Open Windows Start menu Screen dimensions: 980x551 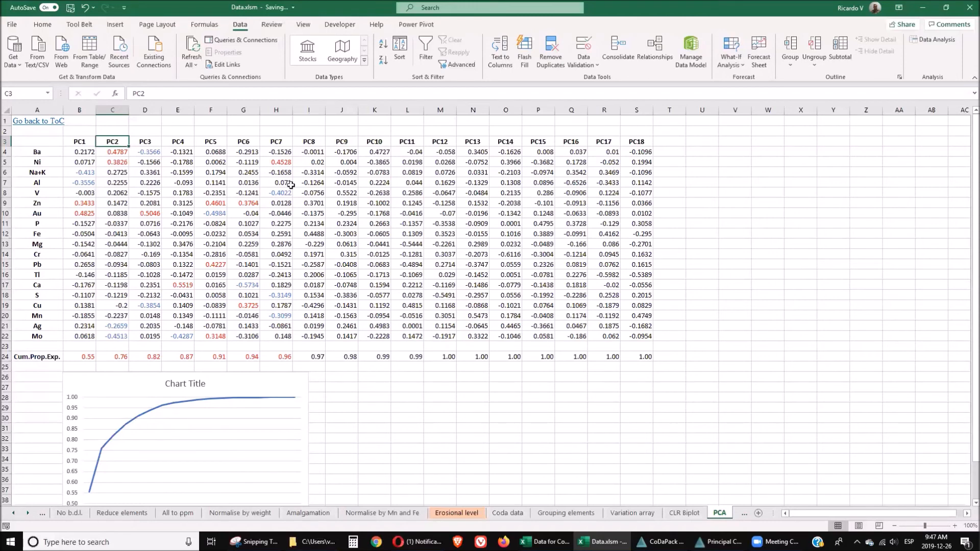tap(10, 542)
